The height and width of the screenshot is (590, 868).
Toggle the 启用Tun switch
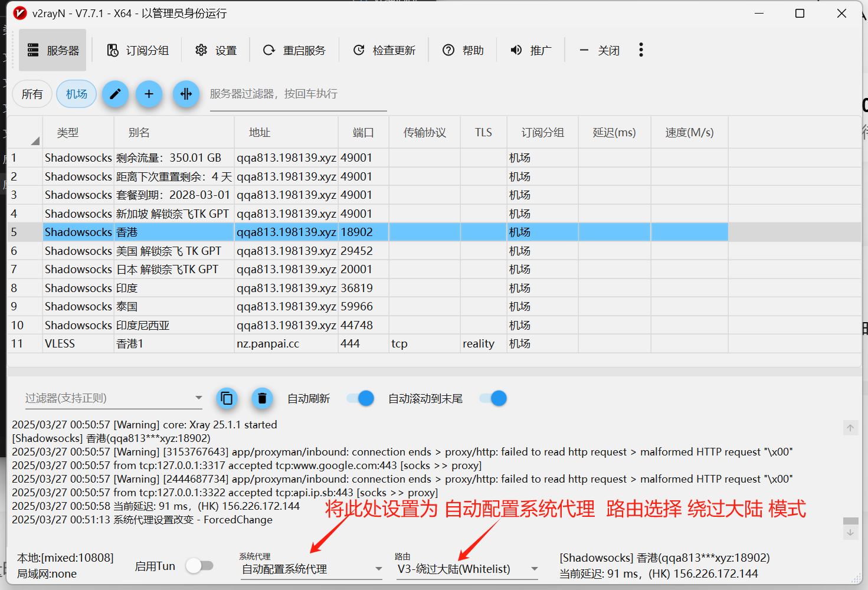199,566
